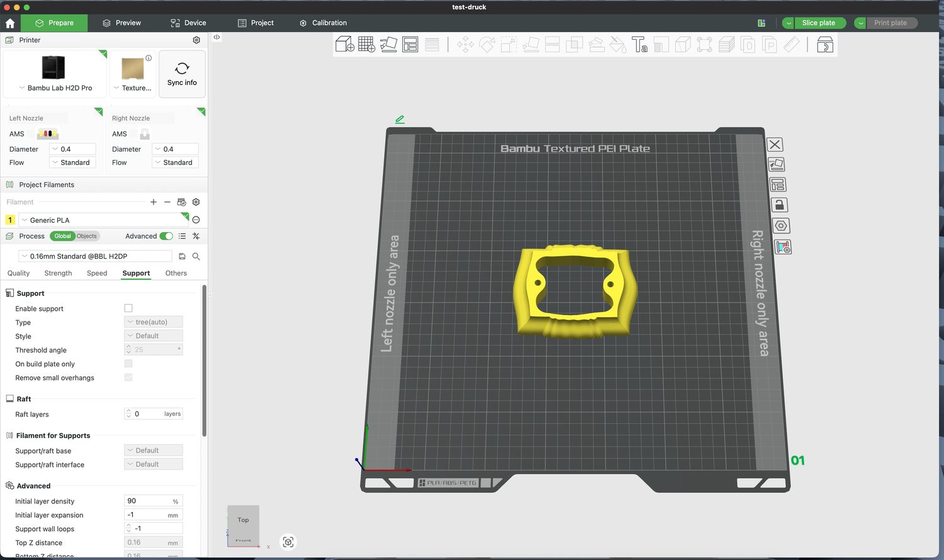Open left nozzle Flow Standard dropdown
944x560 pixels.
pyautogui.click(x=72, y=162)
